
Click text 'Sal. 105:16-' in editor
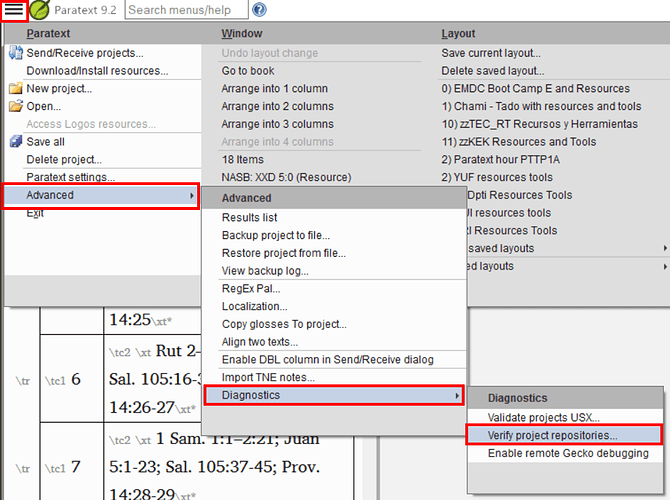click(x=154, y=379)
